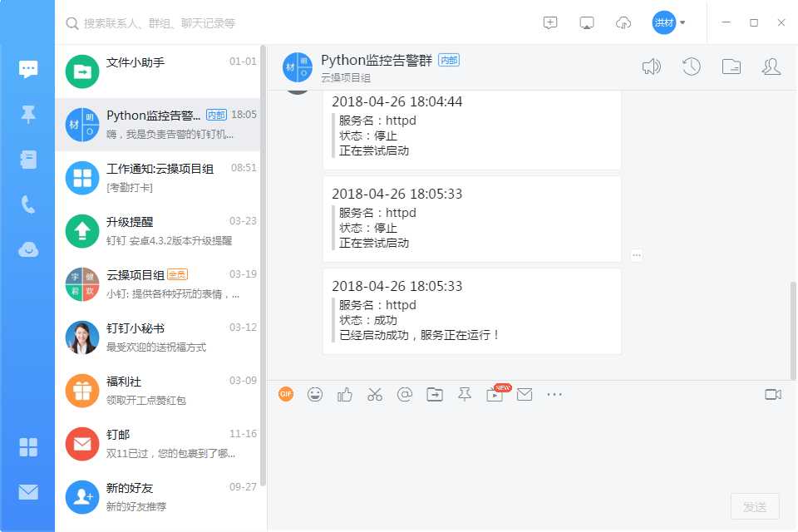
Task: Open group announcements via the speaker icon
Action: pyautogui.click(x=652, y=66)
